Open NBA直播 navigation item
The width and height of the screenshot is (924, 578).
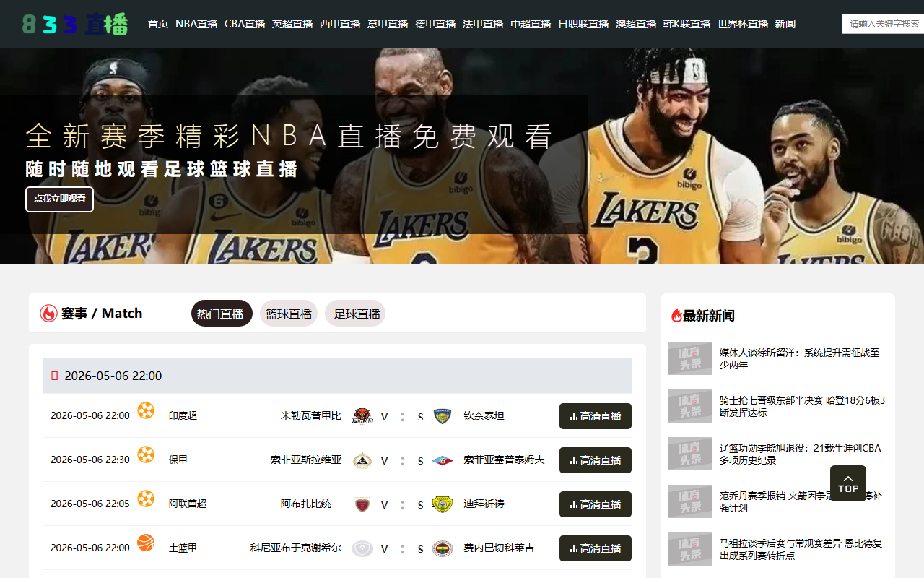pyautogui.click(x=196, y=24)
